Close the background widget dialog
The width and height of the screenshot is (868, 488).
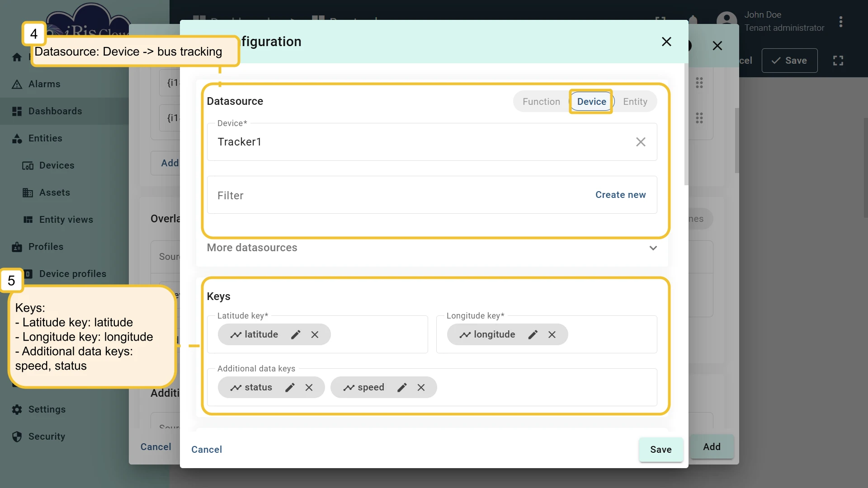(717, 46)
